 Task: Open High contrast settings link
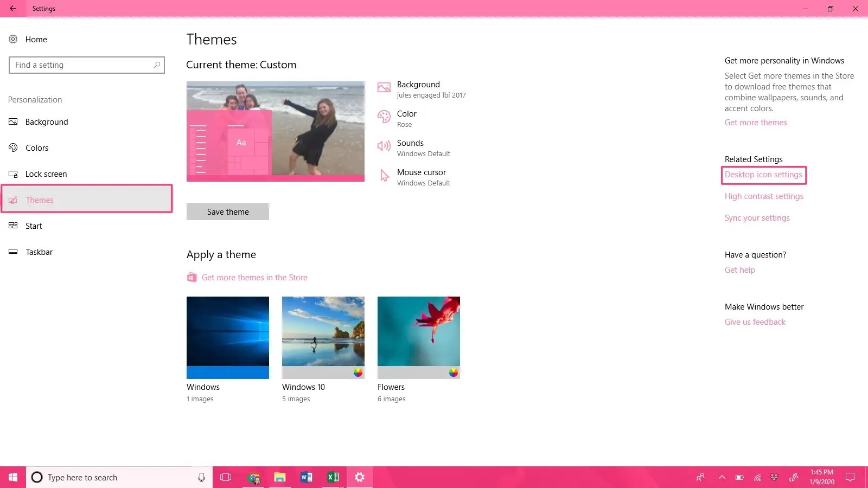pyautogui.click(x=764, y=196)
